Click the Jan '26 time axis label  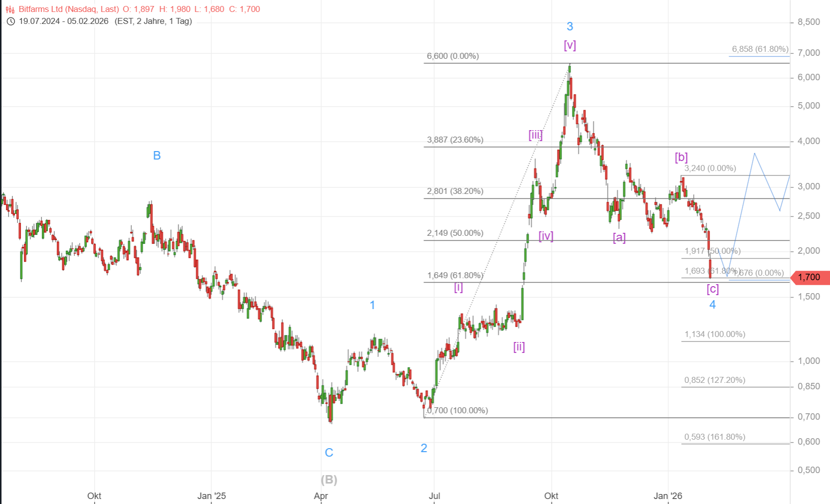[668, 496]
